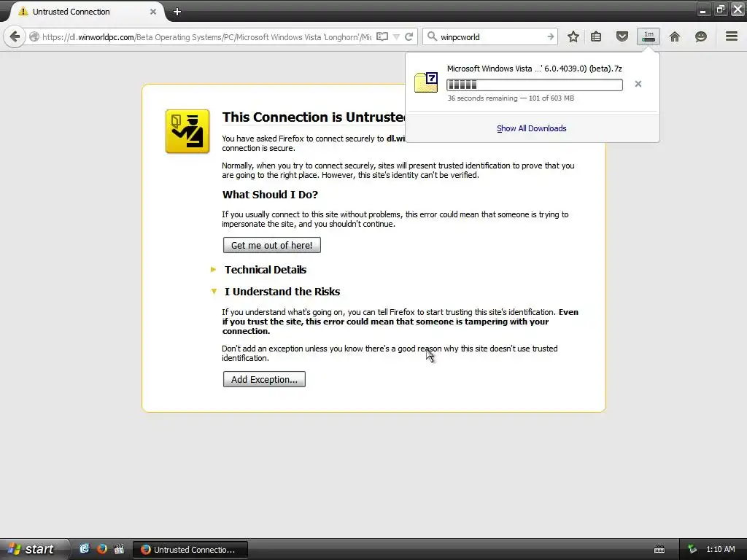
Task: Click the site identity globe icon
Action: [x=34, y=37]
